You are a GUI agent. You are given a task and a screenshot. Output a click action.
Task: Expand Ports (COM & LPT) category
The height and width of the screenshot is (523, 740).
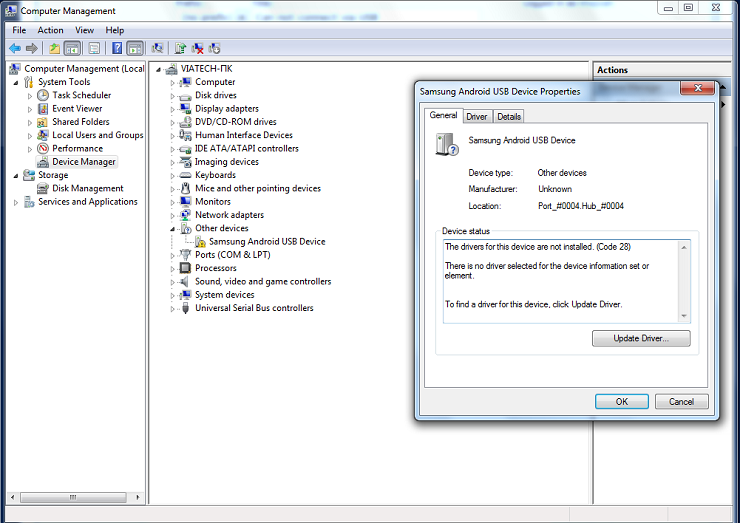[x=172, y=255]
